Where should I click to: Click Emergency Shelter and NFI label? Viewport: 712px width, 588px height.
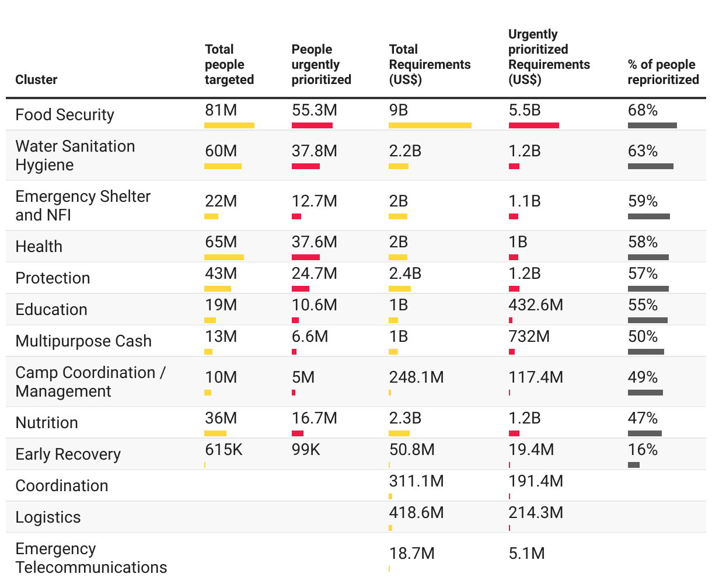tap(83, 205)
